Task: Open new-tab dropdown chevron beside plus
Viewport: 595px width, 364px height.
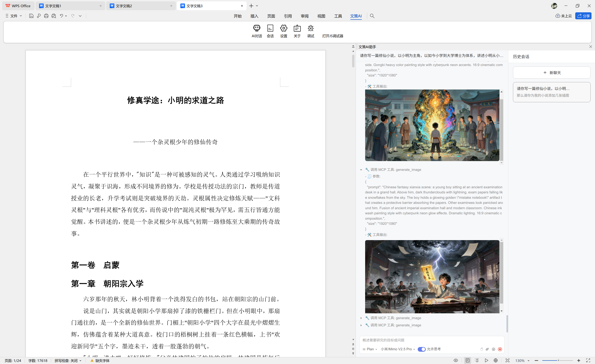Action: pos(257,6)
